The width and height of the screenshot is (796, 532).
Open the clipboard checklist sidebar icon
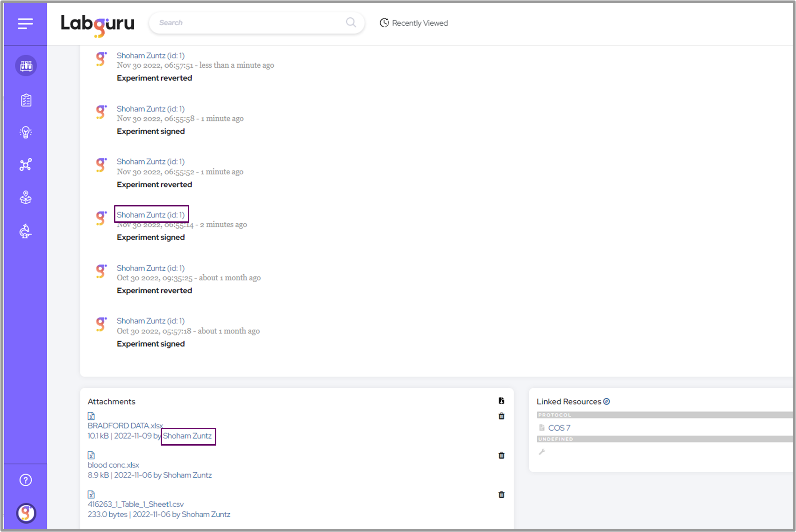coord(26,100)
